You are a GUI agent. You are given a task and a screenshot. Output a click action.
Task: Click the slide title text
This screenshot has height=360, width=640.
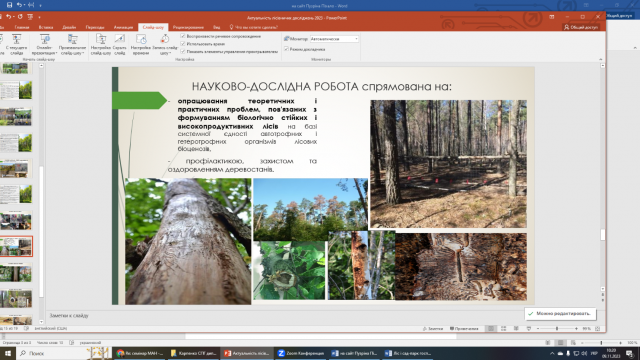click(x=322, y=87)
